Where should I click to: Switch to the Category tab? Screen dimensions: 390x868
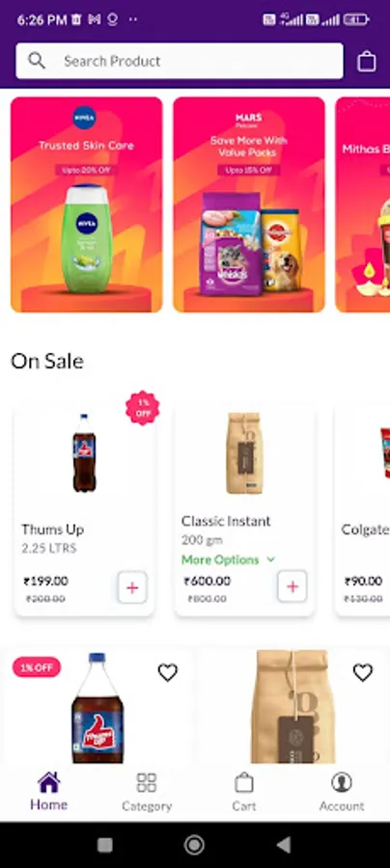[x=147, y=792]
